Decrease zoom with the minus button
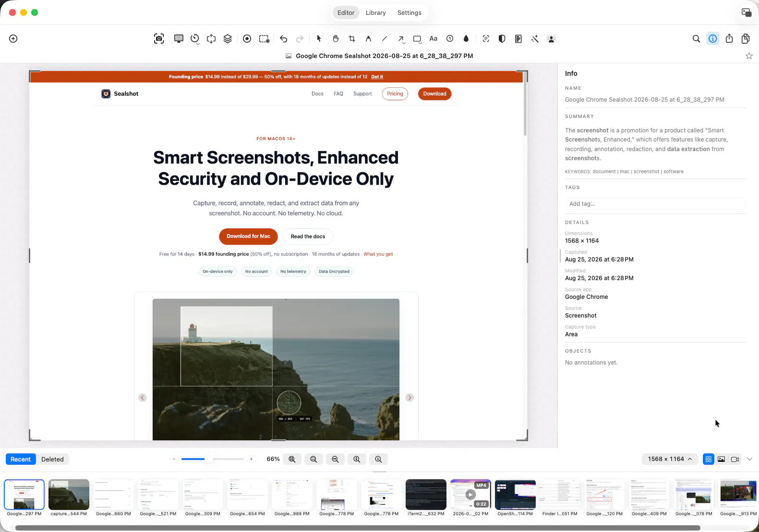 (174, 459)
